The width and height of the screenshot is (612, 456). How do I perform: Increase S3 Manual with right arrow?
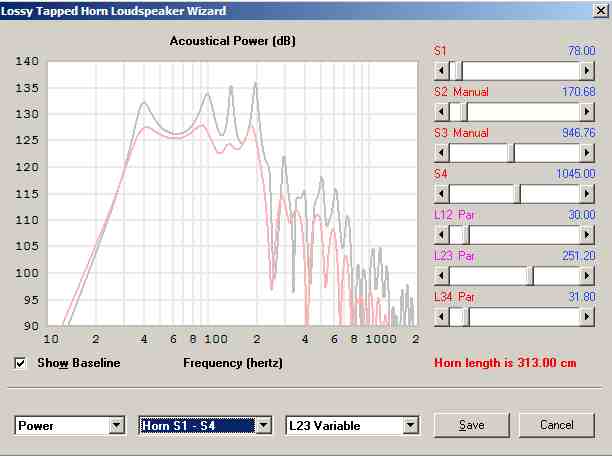[586, 153]
